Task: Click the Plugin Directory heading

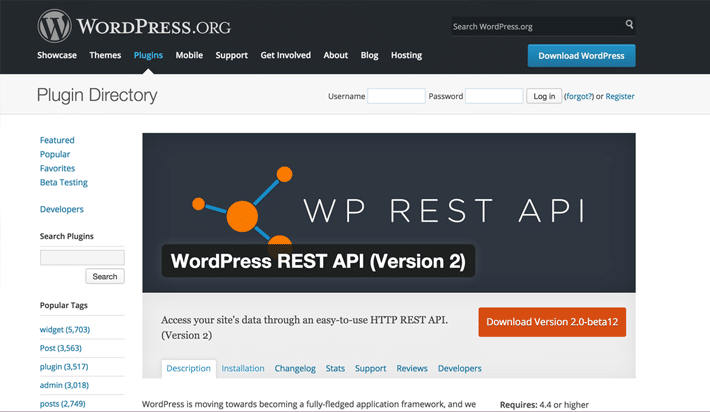Action: (97, 95)
